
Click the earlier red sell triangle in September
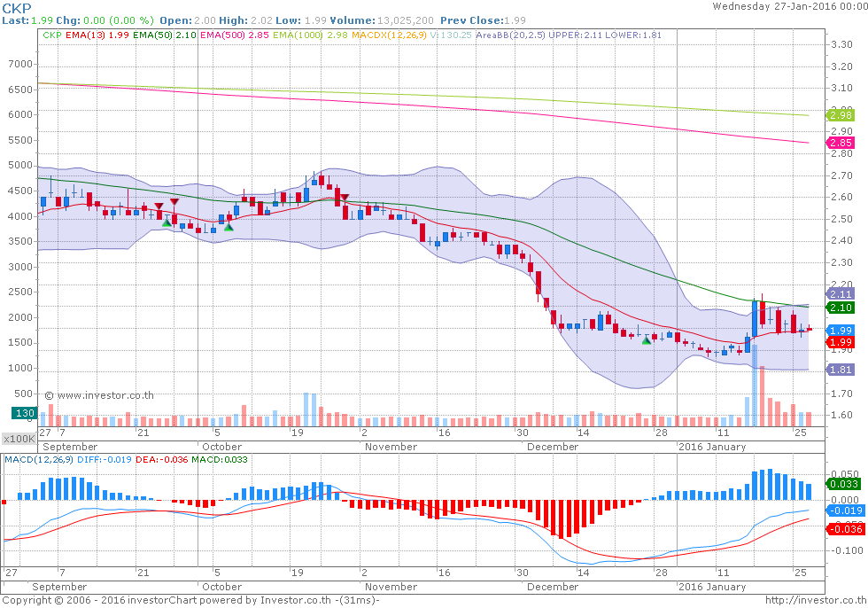tap(159, 207)
